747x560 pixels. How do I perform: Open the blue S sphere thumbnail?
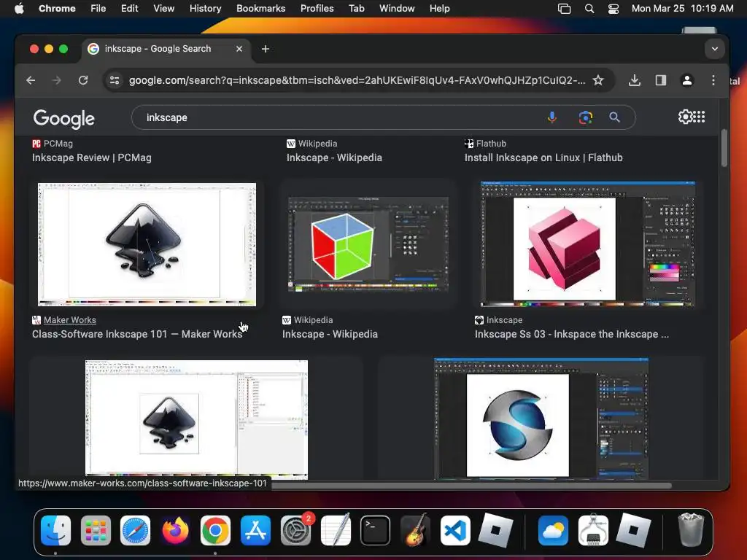point(541,419)
